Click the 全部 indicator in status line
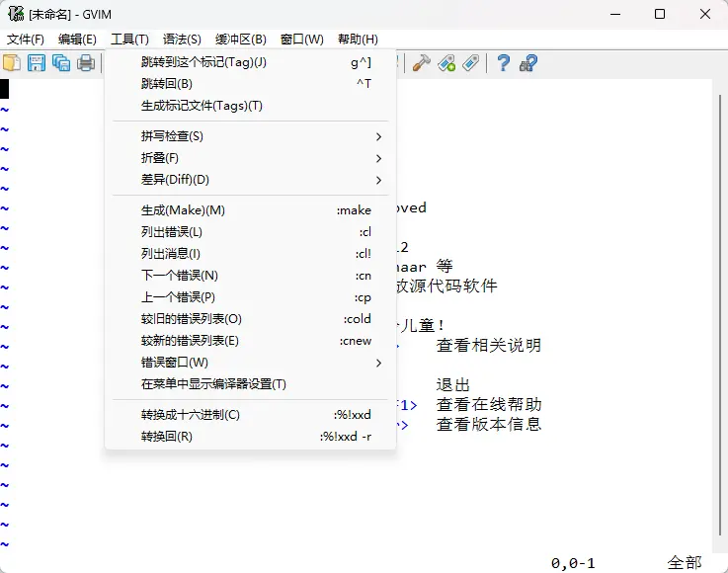Viewport: 728px width, 573px height. pos(685,563)
